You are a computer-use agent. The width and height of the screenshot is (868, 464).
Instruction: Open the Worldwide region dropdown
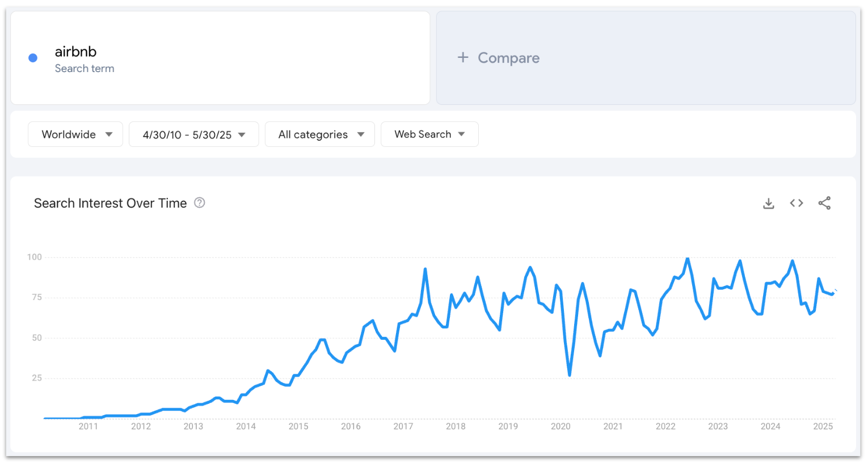coord(75,134)
